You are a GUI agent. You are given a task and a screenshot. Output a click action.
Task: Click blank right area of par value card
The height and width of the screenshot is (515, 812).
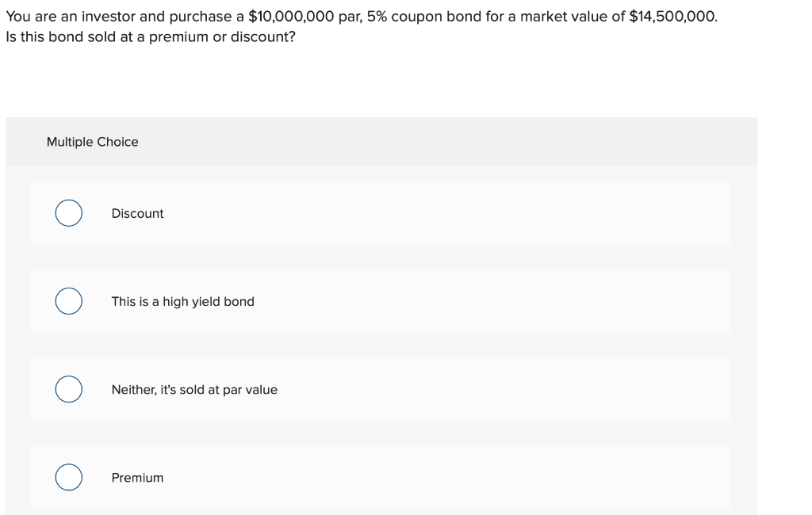515,389
